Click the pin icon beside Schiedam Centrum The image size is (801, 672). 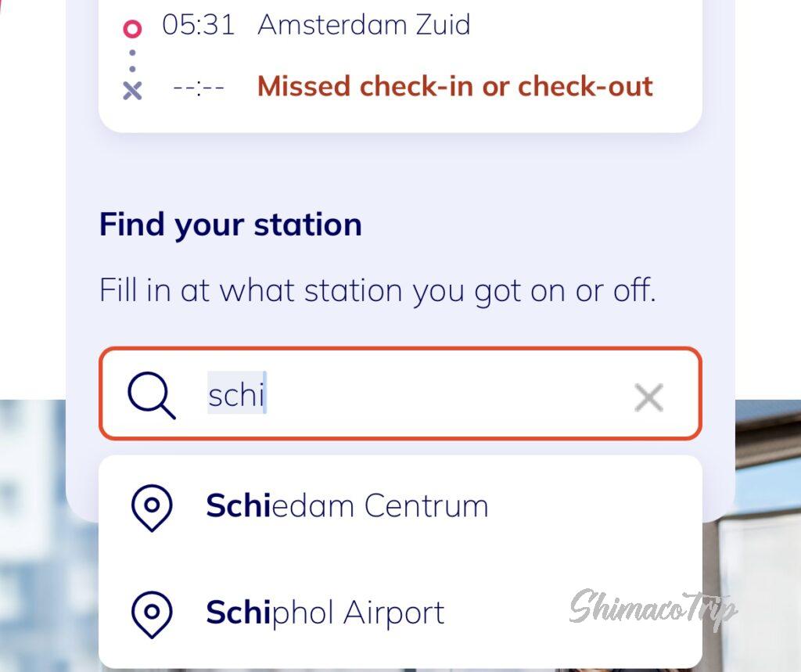pyautogui.click(x=152, y=507)
